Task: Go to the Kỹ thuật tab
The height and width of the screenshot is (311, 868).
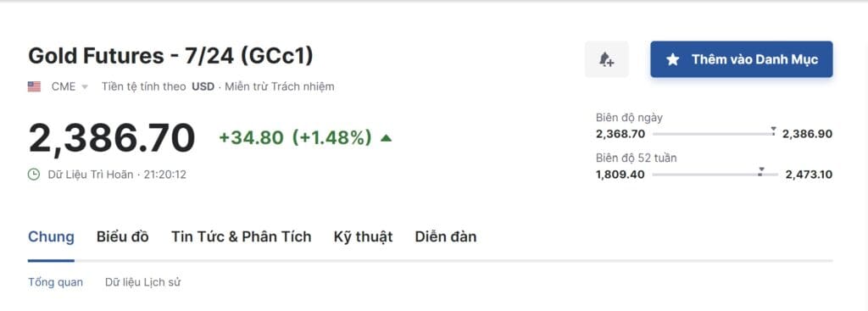Action: click(x=363, y=236)
